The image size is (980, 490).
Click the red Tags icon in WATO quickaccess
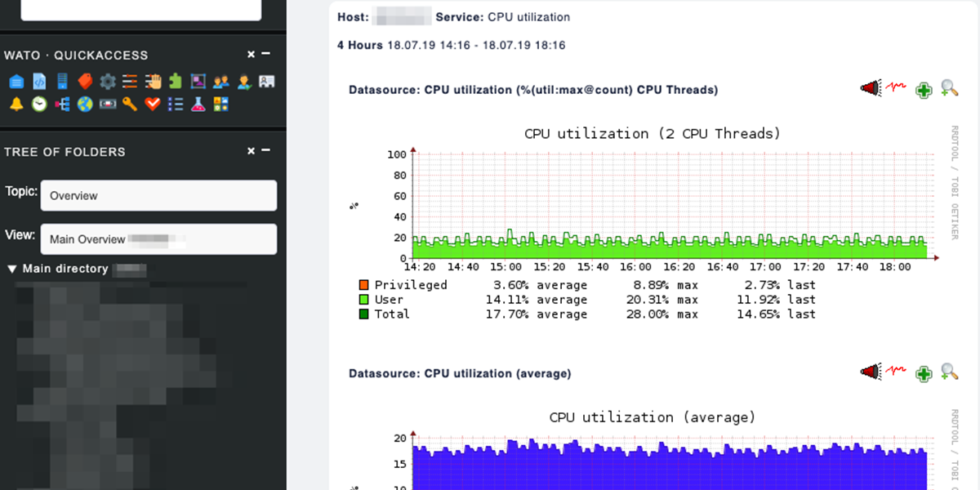(x=84, y=81)
